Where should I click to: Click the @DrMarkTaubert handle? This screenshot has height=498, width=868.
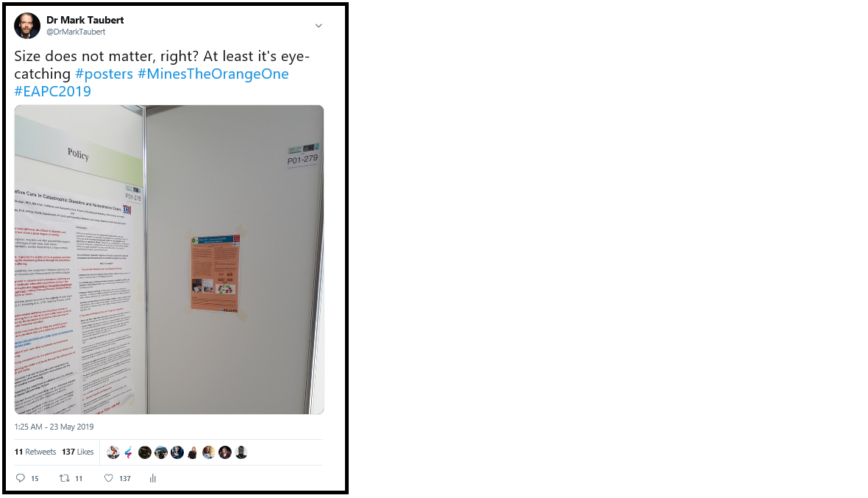pyautogui.click(x=76, y=32)
